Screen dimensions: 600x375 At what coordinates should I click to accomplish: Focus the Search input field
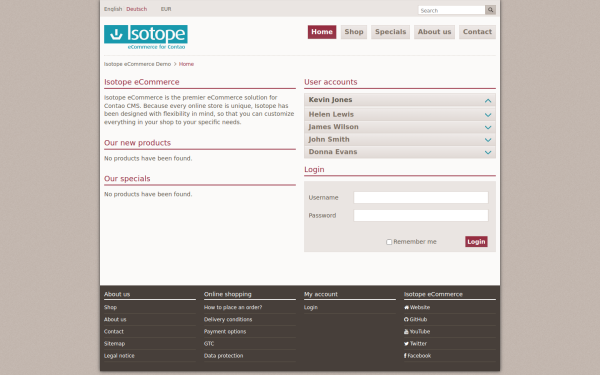click(452, 10)
